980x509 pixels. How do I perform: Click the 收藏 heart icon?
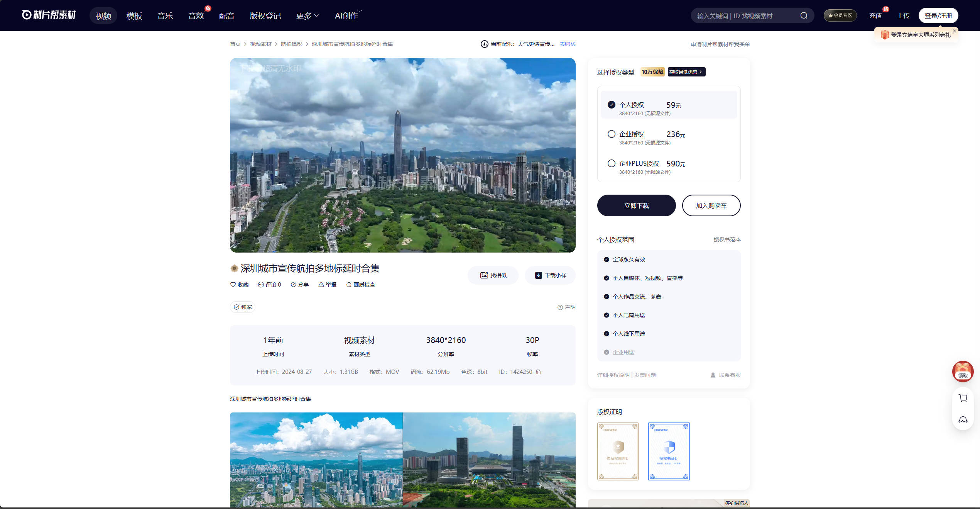pos(233,285)
